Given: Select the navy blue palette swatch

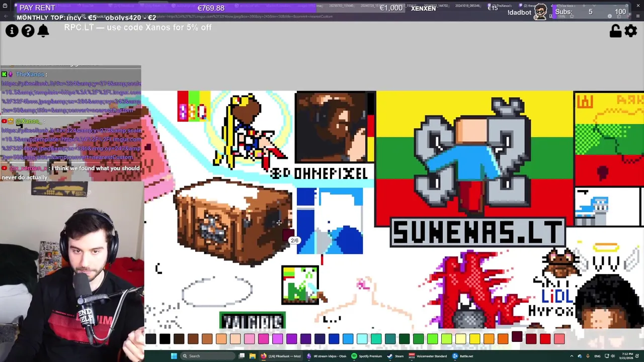Looking at the screenshot, I should click(x=319, y=339).
